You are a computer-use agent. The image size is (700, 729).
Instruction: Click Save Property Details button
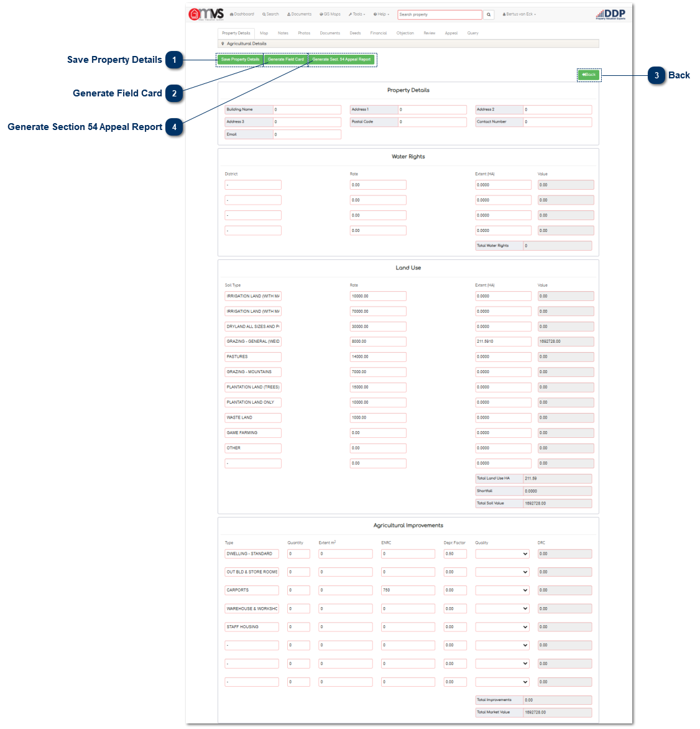[x=240, y=60]
